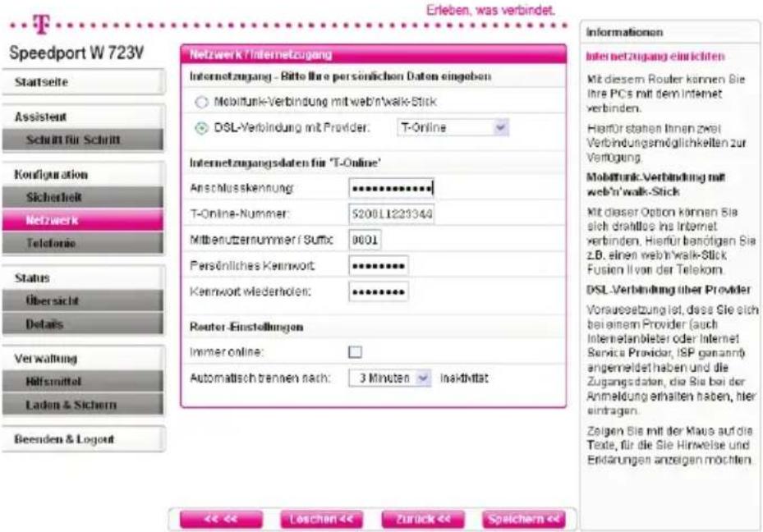
Task: Click the DSL-Verbindung über Provider info heading
Action: coord(669,290)
